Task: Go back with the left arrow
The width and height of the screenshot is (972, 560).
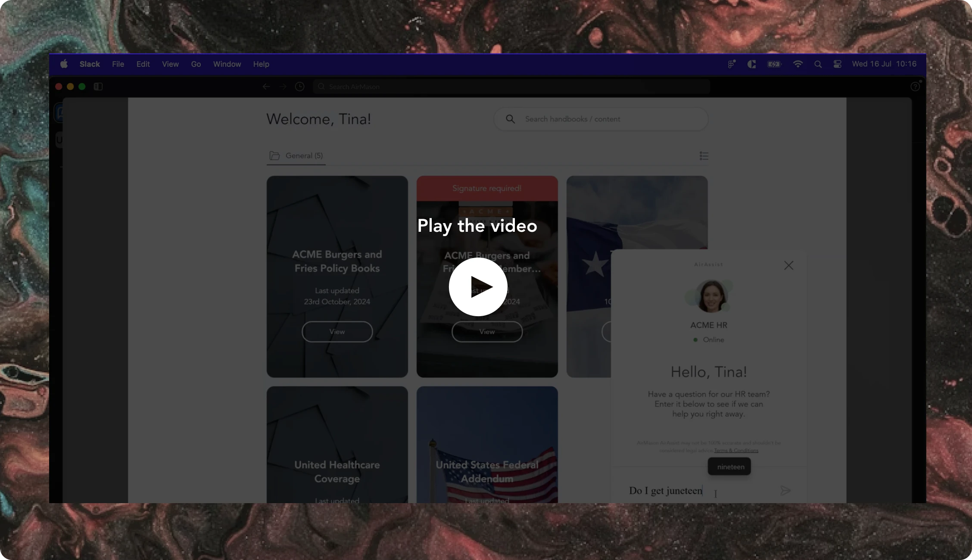Action: (266, 87)
